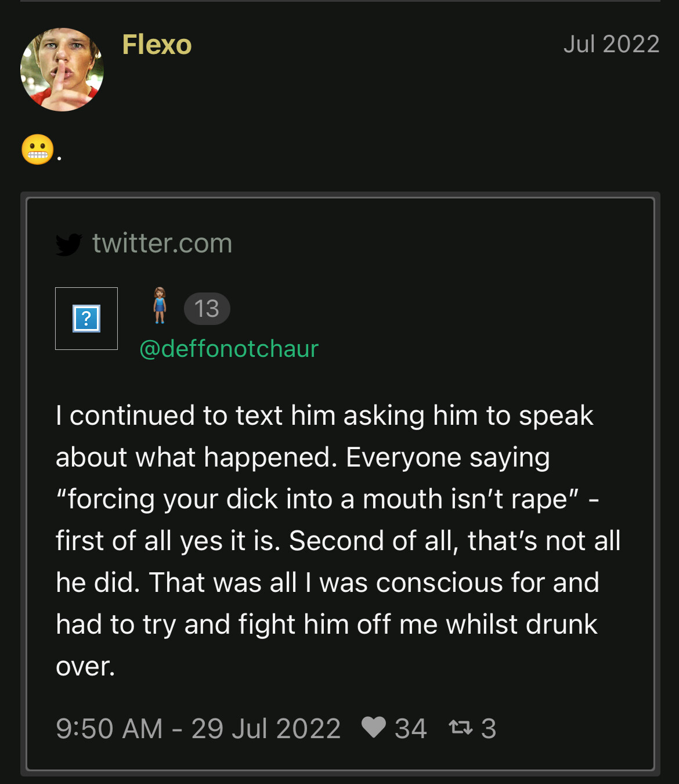Click the gray 13 badge
679x784 pixels.
(x=207, y=309)
